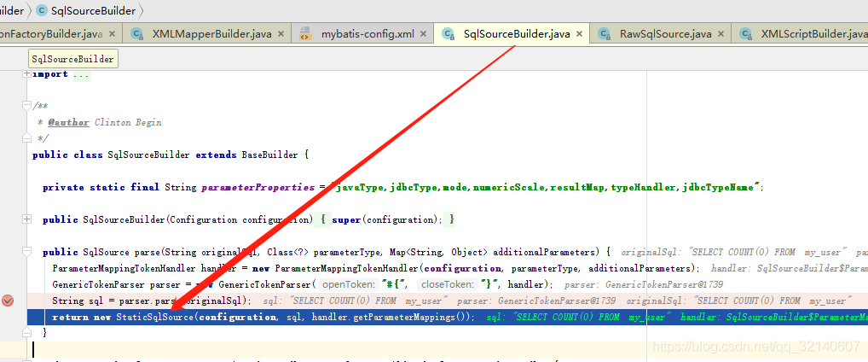Expand the folded SqlSourceBuilder constructor

(26, 219)
